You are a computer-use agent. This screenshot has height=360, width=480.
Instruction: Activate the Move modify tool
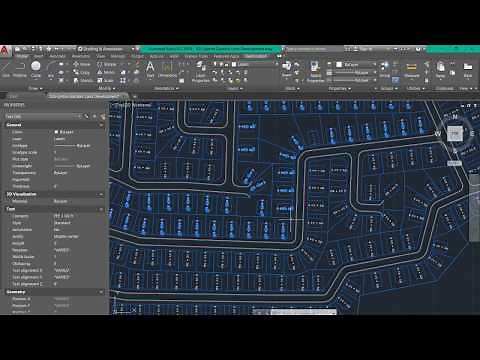(82, 64)
